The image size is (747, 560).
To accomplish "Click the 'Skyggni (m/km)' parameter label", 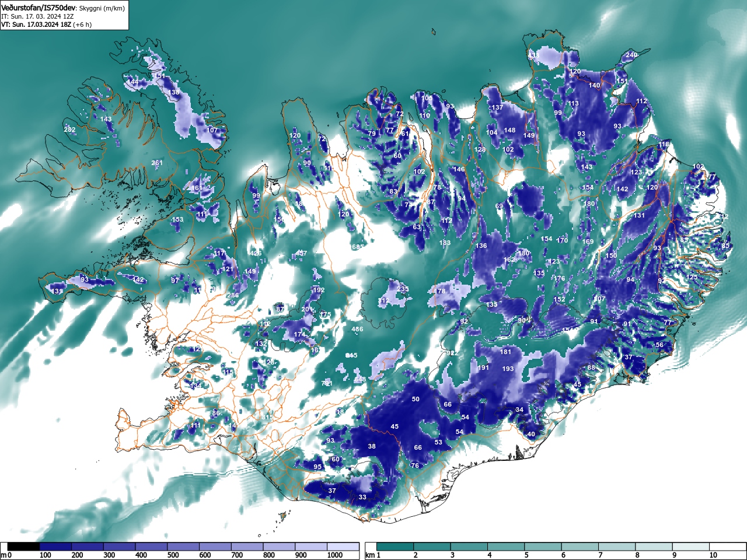I will click(x=101, y=8).
